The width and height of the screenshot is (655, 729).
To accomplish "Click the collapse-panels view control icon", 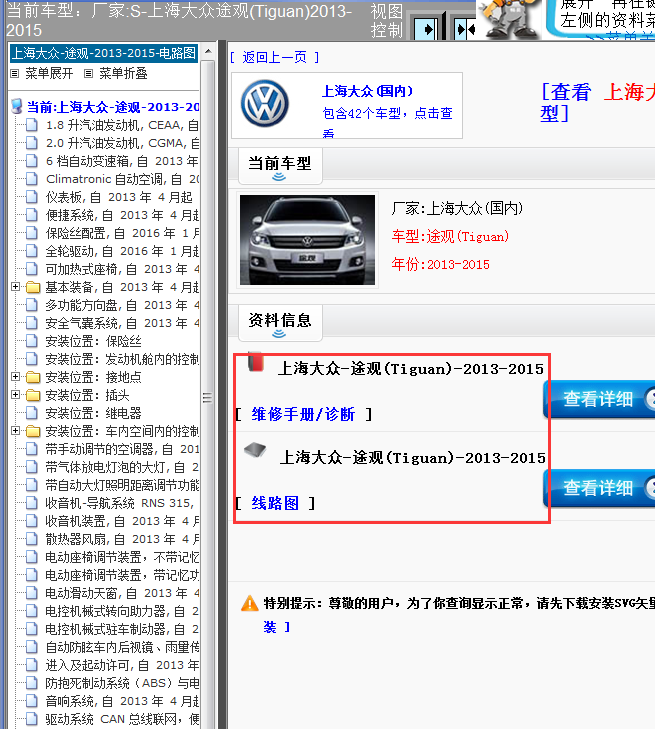I will tap(464, 30).
